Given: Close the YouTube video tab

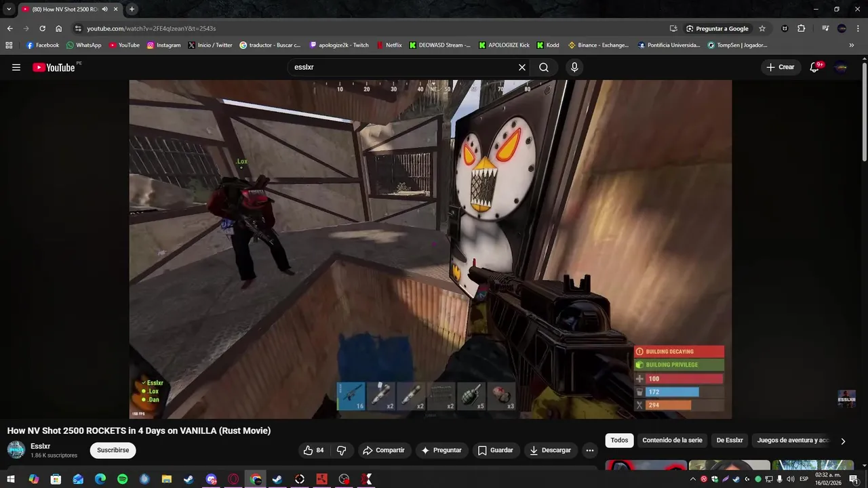Looking at the screenshot, I should (x=115, y=9).
